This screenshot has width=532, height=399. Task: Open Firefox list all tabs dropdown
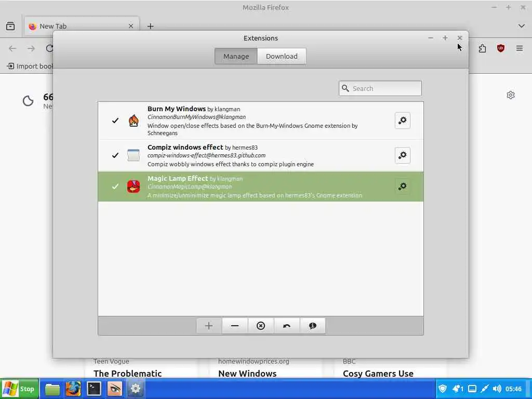(x=522, y=26)
